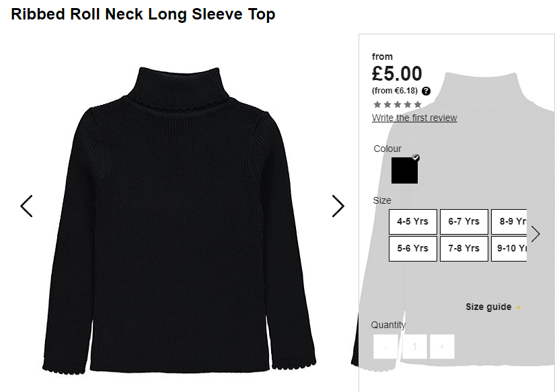This screenshot has width=559, height=392.
Task: Select the black colour swatch
Action: pos(404,171)
